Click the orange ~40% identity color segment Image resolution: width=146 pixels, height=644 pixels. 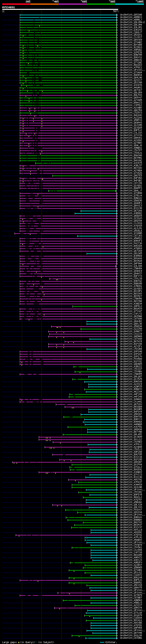pos(45,4)
